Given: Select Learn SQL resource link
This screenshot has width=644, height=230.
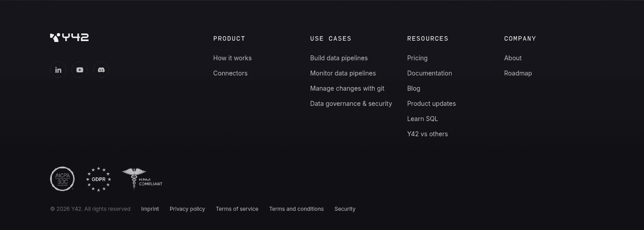Looking at the screenshot, I should point(423,119).
